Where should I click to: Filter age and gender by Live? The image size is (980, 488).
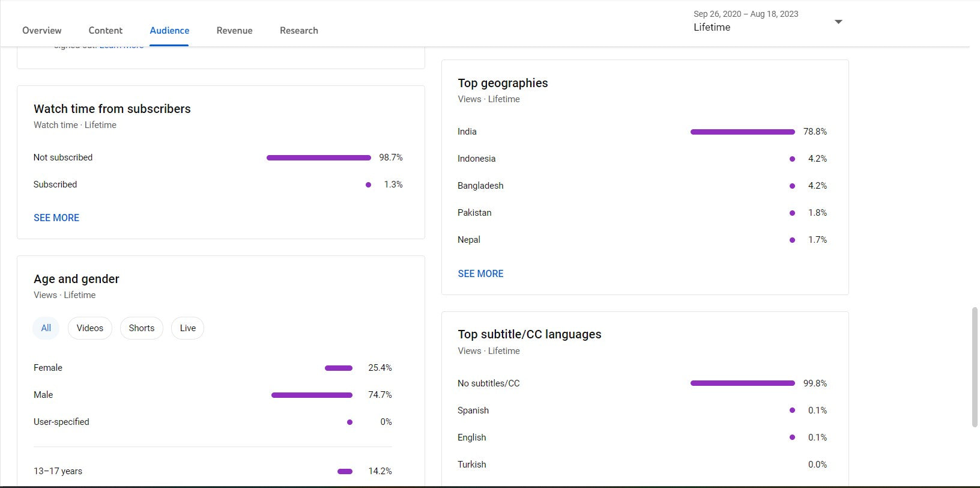[187, 328]
